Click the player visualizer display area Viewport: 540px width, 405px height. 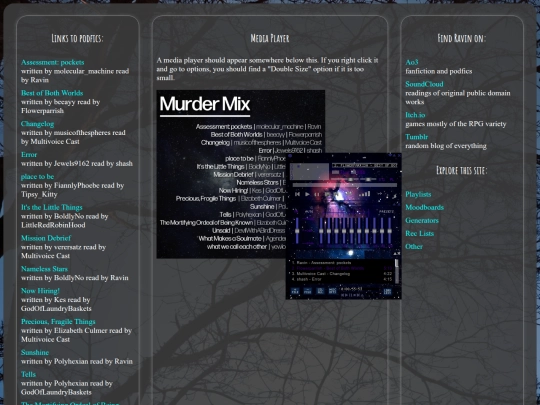click(310, 172)
